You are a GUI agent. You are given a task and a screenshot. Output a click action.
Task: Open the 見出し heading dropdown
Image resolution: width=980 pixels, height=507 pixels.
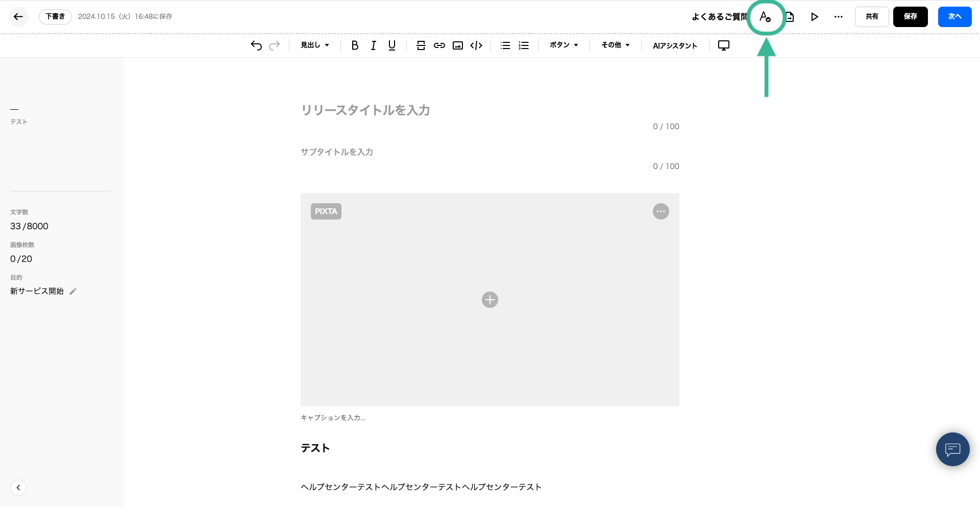coord(314,45)
